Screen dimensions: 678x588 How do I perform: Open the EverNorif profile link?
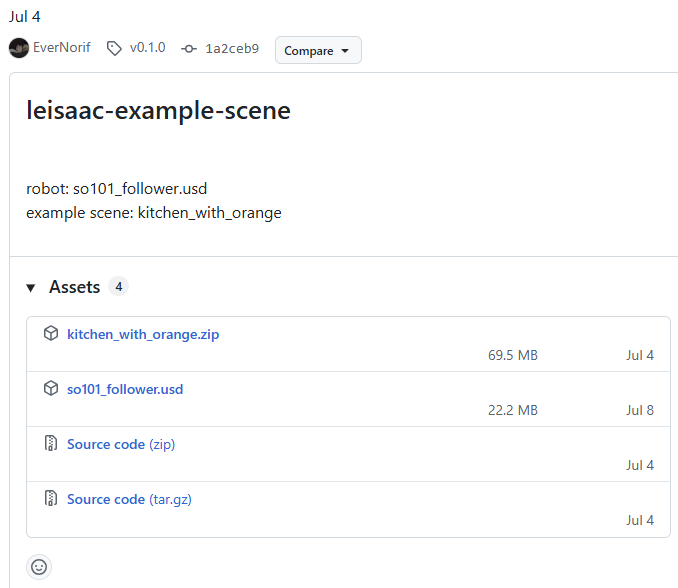(62, 48)
